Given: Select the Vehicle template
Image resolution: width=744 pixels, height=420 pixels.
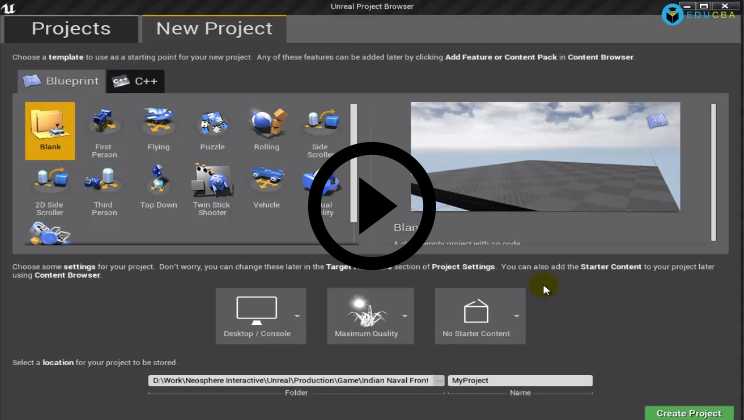Looking at the screenshot, I should pyautogui.click(x=266, y=187).
